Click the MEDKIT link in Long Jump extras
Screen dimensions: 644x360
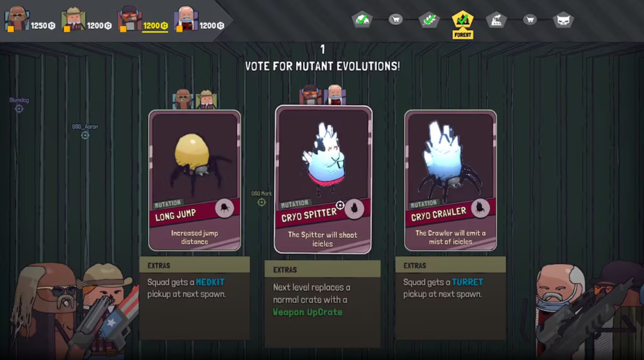point(210,282)
